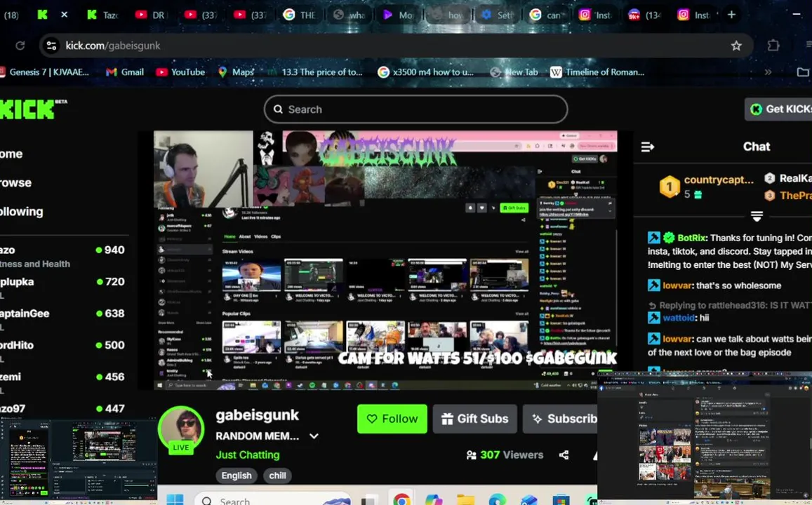Switch to the YouTube DR tab
The image size is (812, 505).
click(150, 15)
